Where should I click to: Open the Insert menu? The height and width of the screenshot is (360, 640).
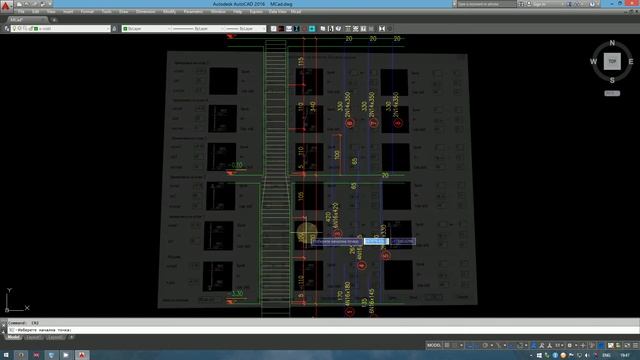point(68,12)
